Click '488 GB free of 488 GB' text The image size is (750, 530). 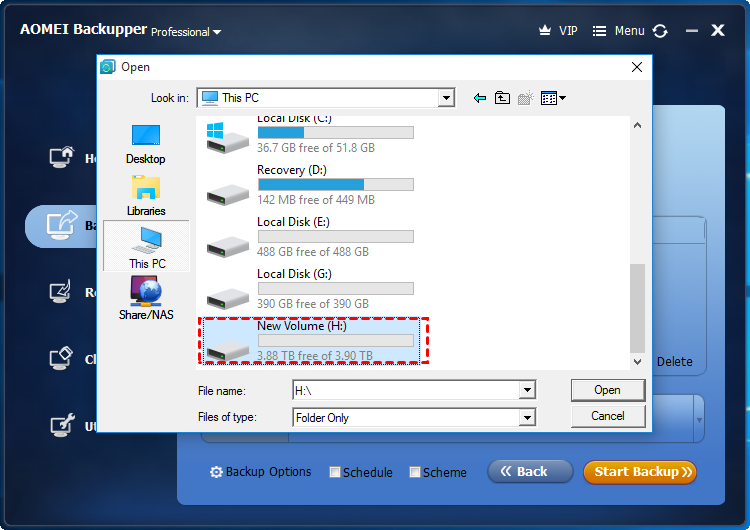(x=313, y=252)
